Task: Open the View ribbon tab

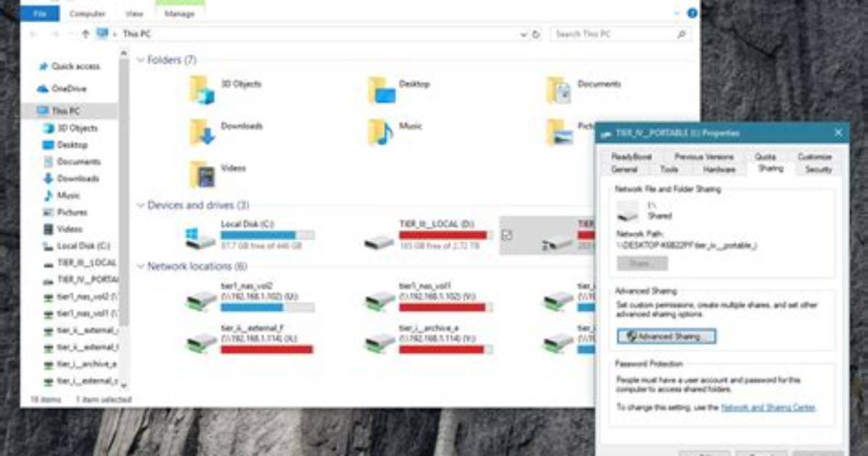Action: [134, 14]
